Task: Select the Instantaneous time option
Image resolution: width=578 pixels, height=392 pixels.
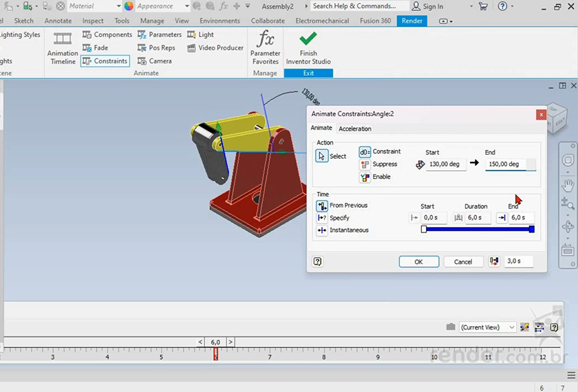Action: pos(322,230)
